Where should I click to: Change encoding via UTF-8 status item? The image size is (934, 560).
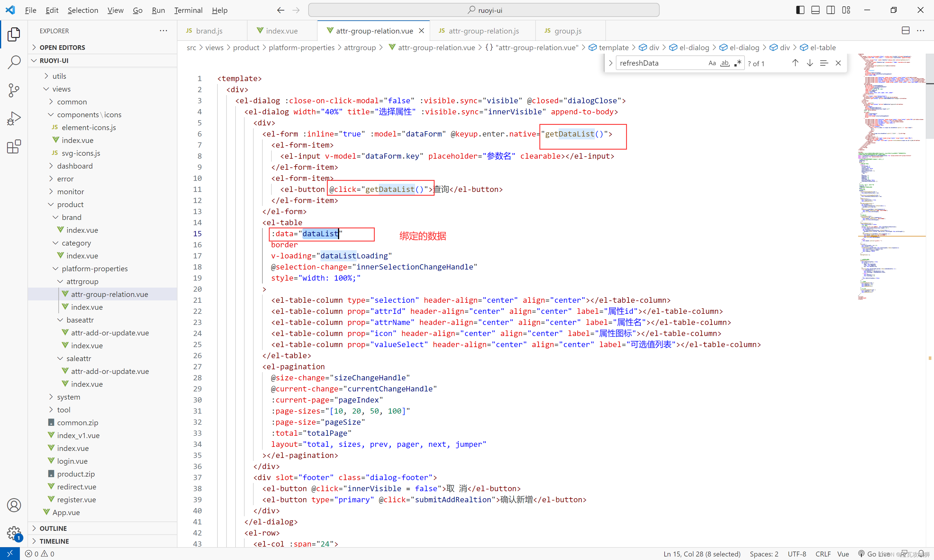(797, 554)
